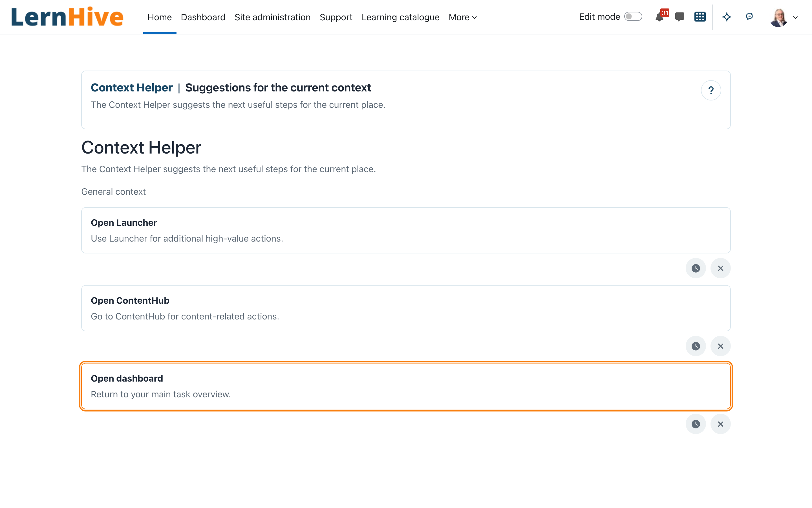Snooze the Open dashboard suggestion

[x=696, y=424]
